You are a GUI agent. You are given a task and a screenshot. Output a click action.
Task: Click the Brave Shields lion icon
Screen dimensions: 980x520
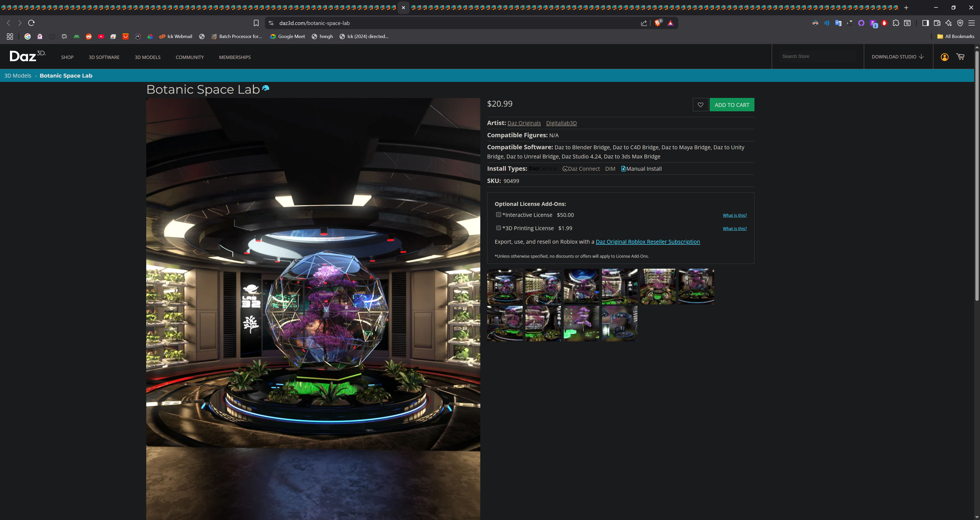tap(658, 23)
